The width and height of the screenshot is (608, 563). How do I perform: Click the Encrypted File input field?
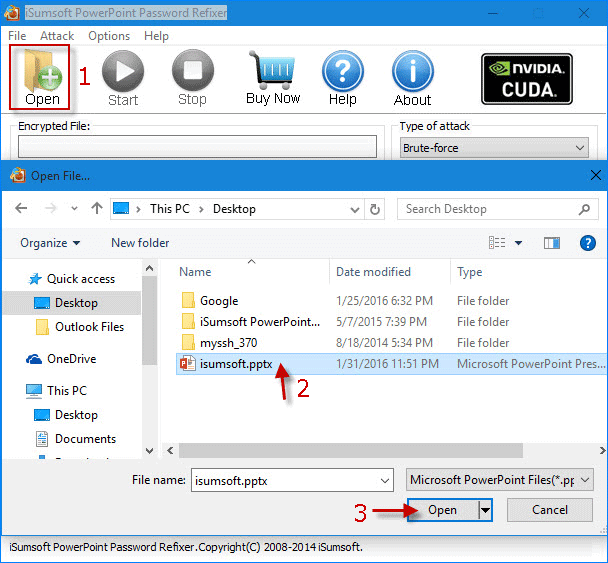[197, 146]
